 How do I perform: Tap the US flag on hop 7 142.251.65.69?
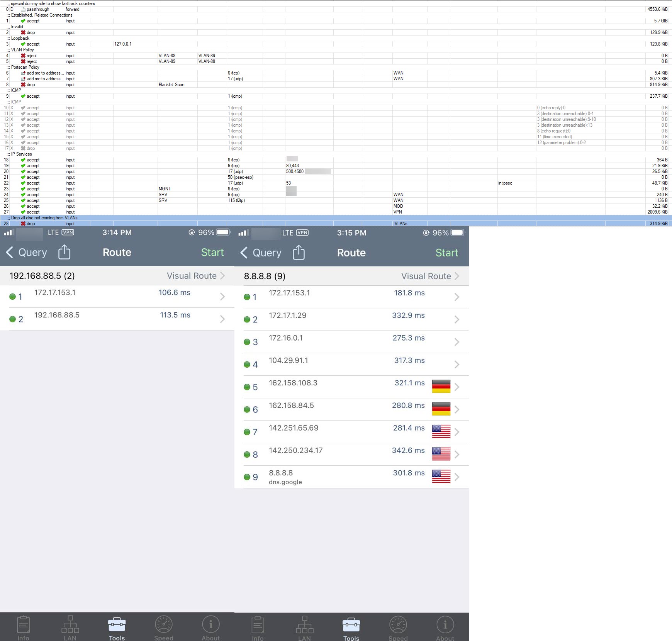[441, 431]
